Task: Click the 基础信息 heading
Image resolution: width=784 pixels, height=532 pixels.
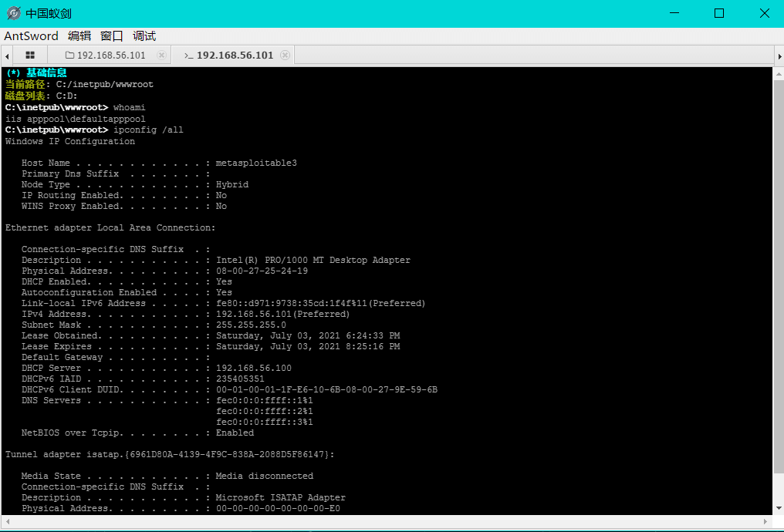Action: 46,72
